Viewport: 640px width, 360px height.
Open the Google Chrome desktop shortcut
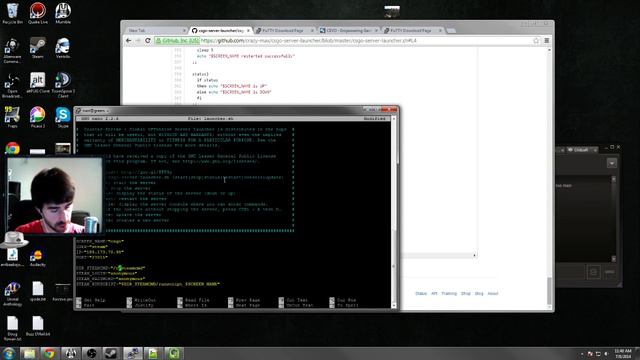(x=12, y=149)
